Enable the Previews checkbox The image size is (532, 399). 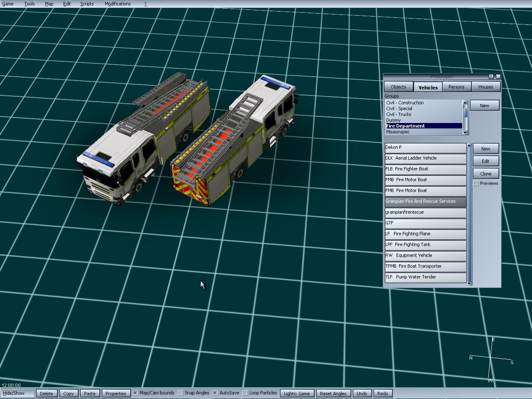coord(476,184)
